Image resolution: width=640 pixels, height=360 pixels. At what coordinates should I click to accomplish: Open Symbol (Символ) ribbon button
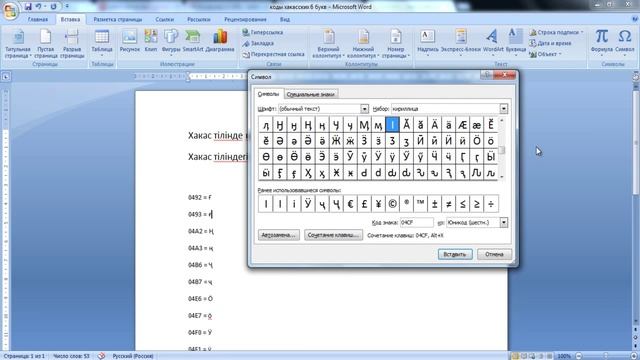624,42
